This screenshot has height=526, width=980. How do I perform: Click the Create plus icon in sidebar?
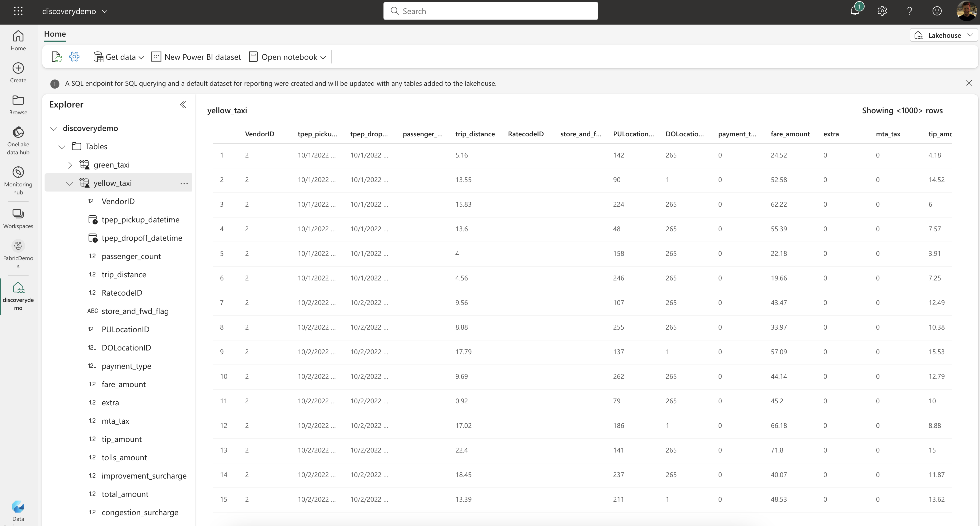point(18,72)
